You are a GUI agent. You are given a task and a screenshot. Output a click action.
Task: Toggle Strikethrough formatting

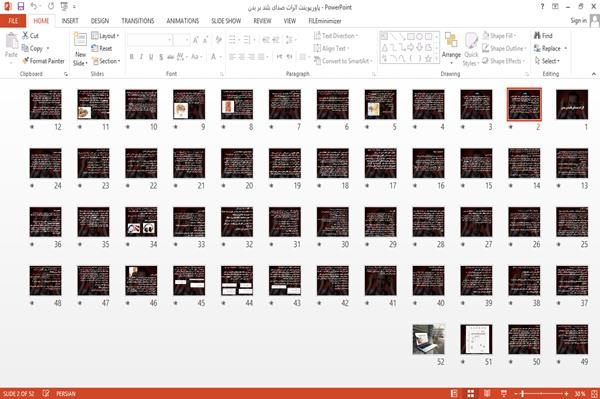[171, 57]
